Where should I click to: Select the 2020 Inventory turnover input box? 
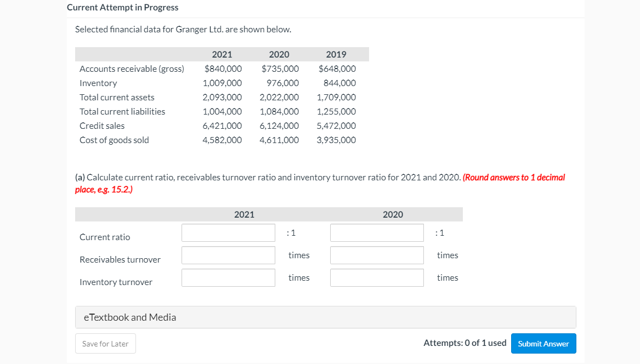(377, 277)
